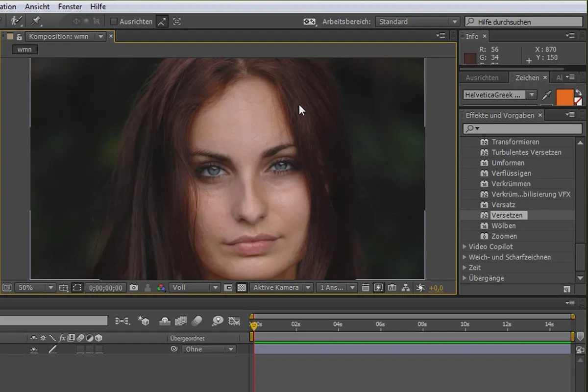Click the reset exposure icon
Screen dimensions: 588x392
[420, 288]
